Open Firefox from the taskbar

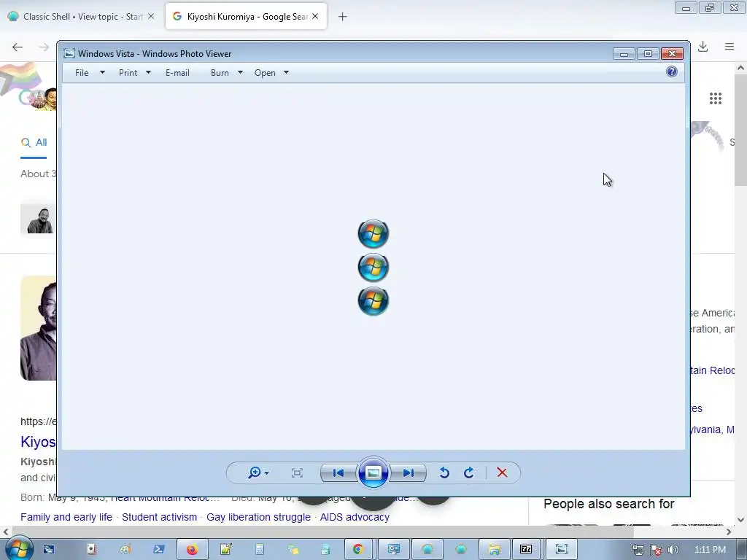(x=192, y=550)
